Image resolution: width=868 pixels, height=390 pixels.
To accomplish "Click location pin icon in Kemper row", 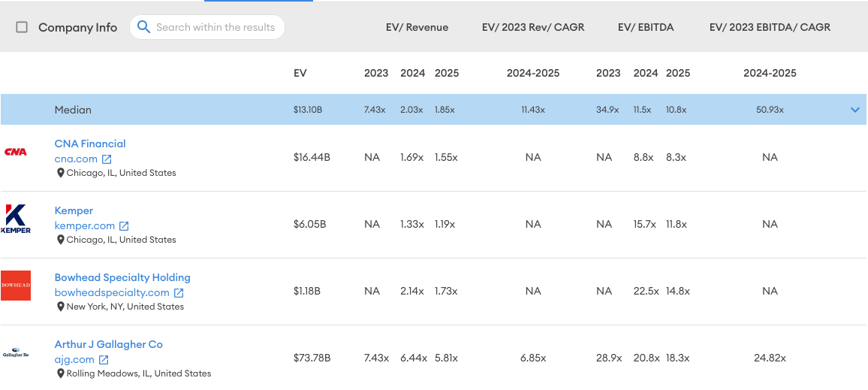I will pos(61,240).
